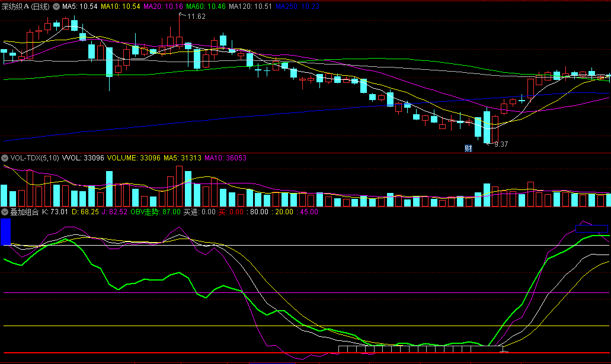Click the blue outlined rectangle signal marker
The height and width of the screenshot is (364, 611).
pos(591,229)
